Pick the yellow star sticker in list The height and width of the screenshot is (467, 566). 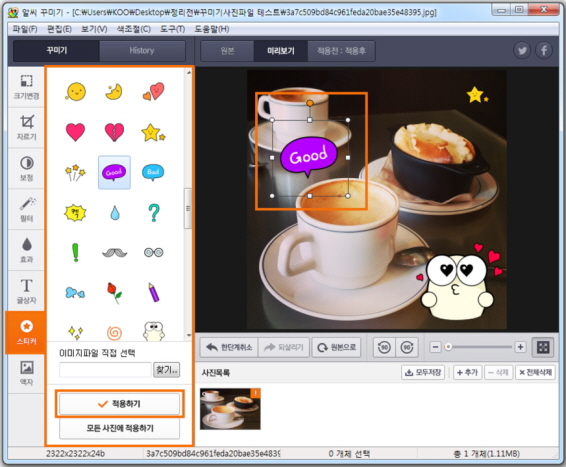point(153,132)
